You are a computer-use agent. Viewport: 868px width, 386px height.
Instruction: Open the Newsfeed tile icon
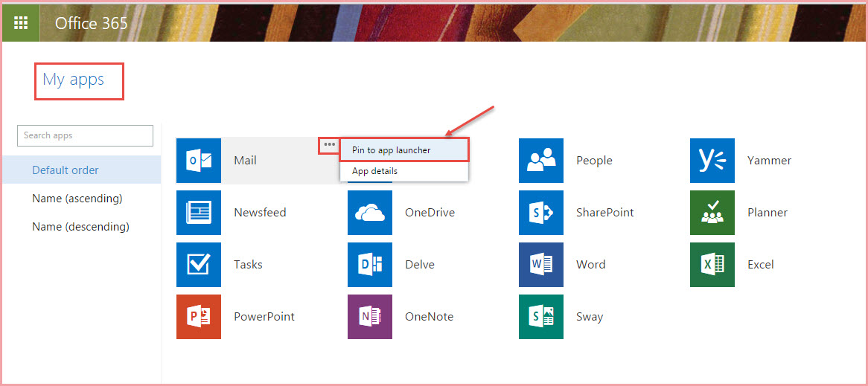(199, 213)
